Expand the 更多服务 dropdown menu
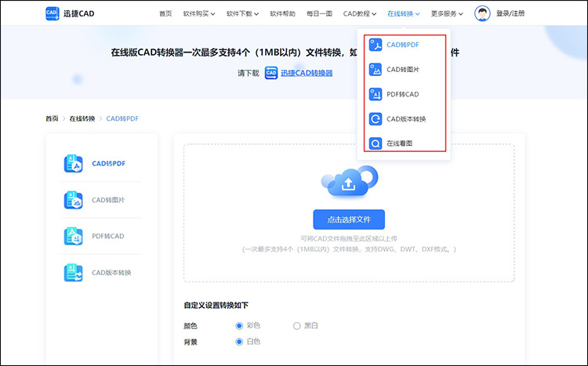Screen dimensions: 588x366 447,13
